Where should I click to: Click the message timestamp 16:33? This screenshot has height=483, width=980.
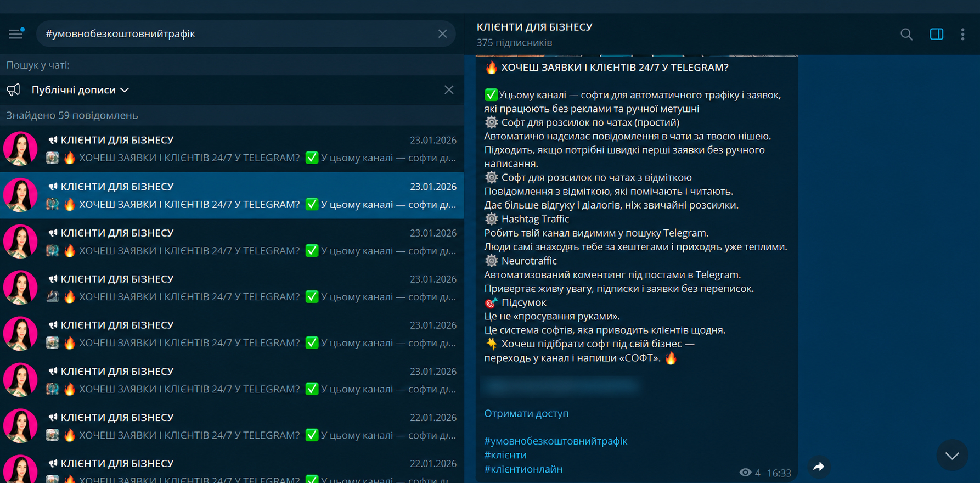[779, 473]
